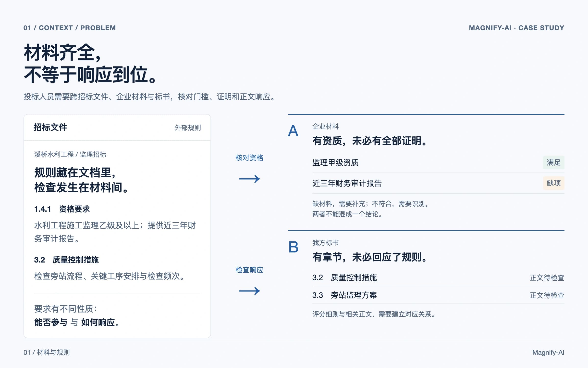This screenshot has height=368, width=588.
Task: Click the 评分细则与相关正文 note
Action: [x=374, y=314]
